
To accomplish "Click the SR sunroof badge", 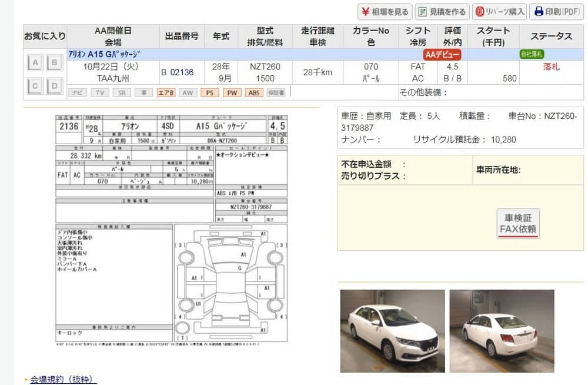I will coord(121,93).
